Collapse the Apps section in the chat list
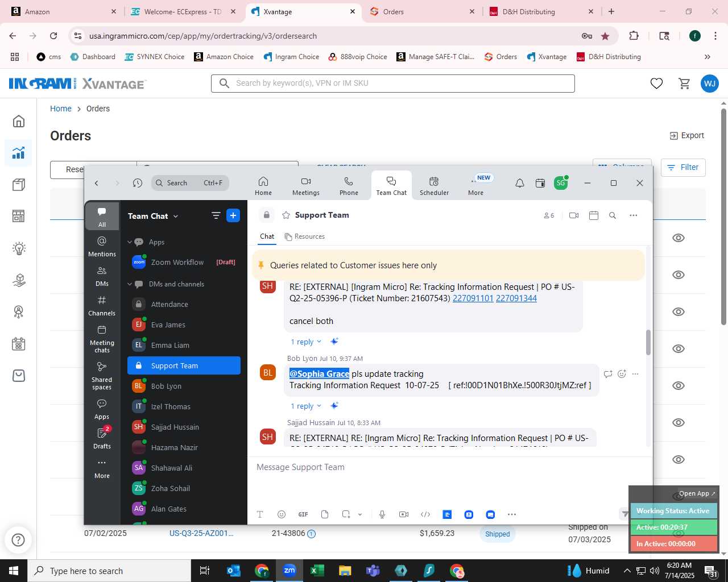 pos(130,242)
